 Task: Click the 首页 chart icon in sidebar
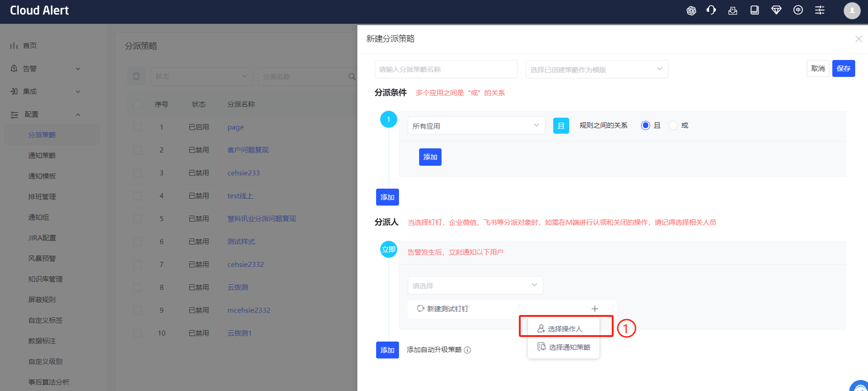click(14, 46)
